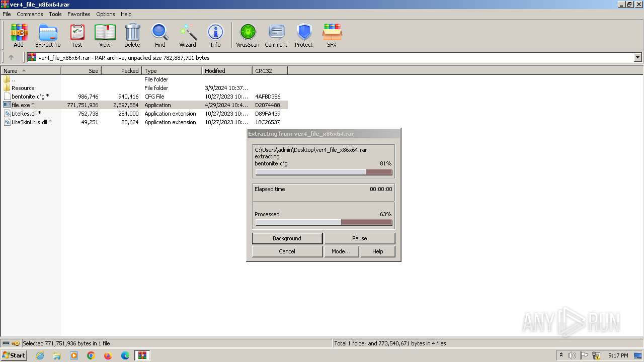
Task: Click CRC32 value 18C26537
Action: pos(268,122)
